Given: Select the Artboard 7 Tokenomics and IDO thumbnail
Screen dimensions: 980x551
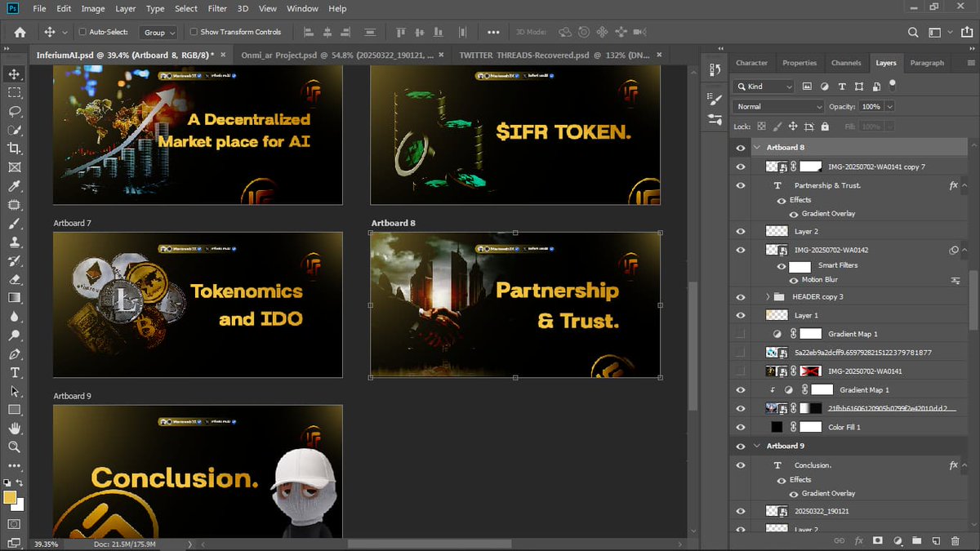Looking at the screenshot, I should click(x=198, y=304).
